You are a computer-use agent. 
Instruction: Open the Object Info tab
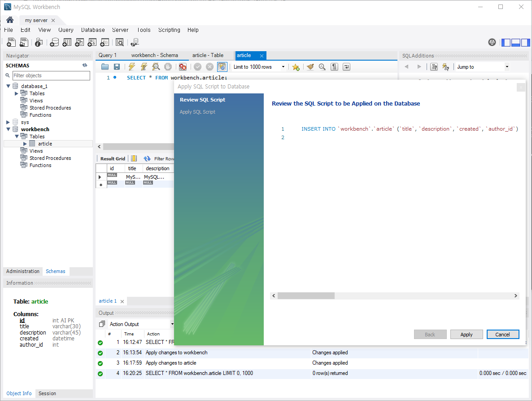coord(19,393)
